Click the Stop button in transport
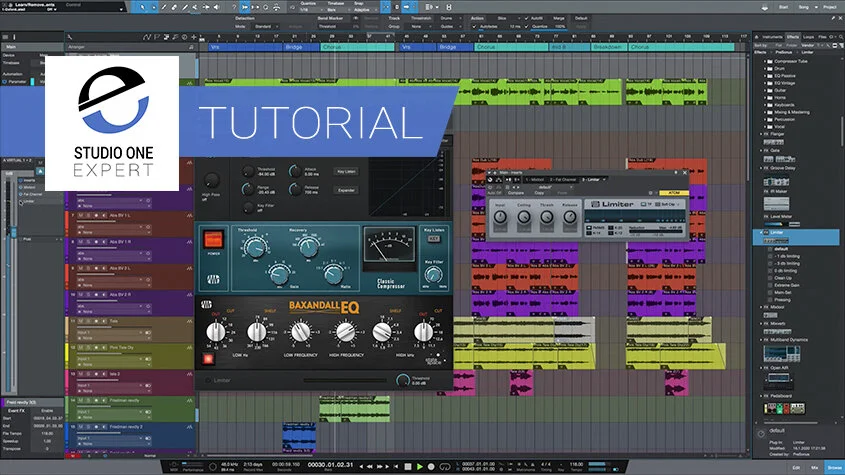 click(x=408, y=466)
